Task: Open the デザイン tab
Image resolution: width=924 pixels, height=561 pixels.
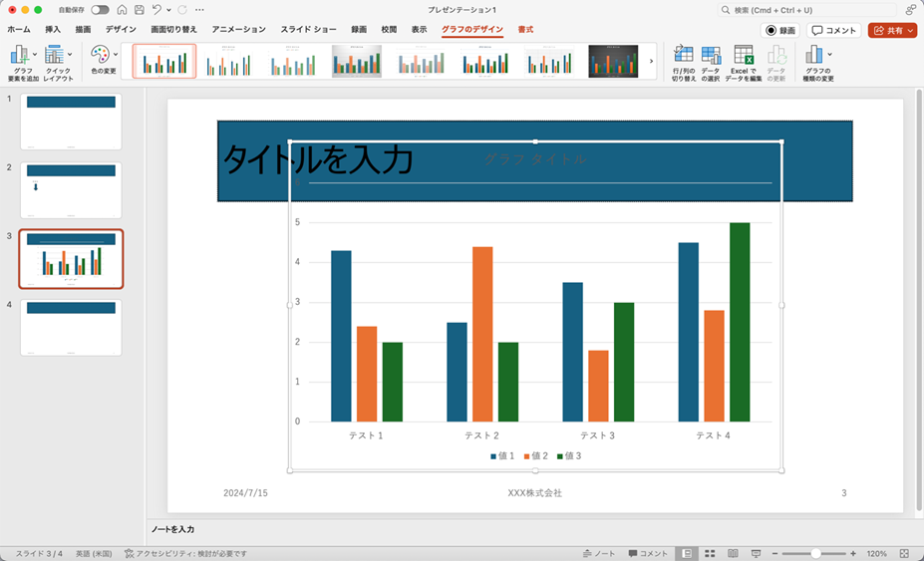Action: [x=121, y=30]
